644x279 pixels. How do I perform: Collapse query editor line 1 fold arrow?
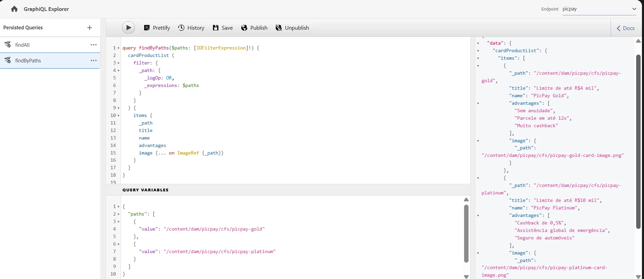click(119, 48)
